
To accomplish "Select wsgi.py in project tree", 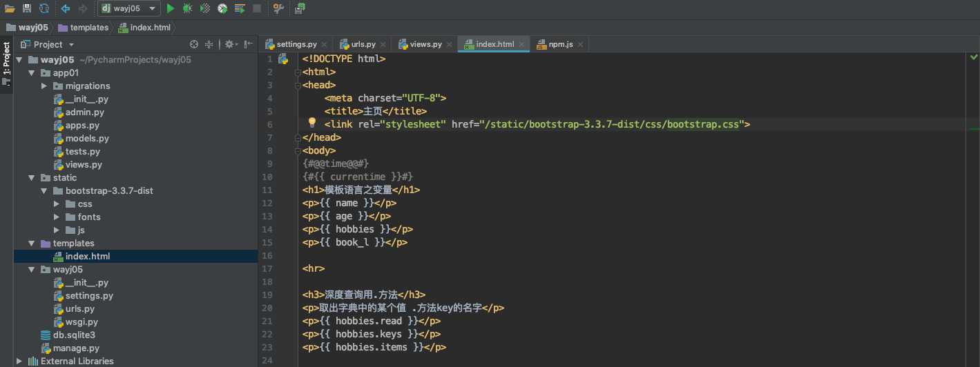I will tap(76, 322).
